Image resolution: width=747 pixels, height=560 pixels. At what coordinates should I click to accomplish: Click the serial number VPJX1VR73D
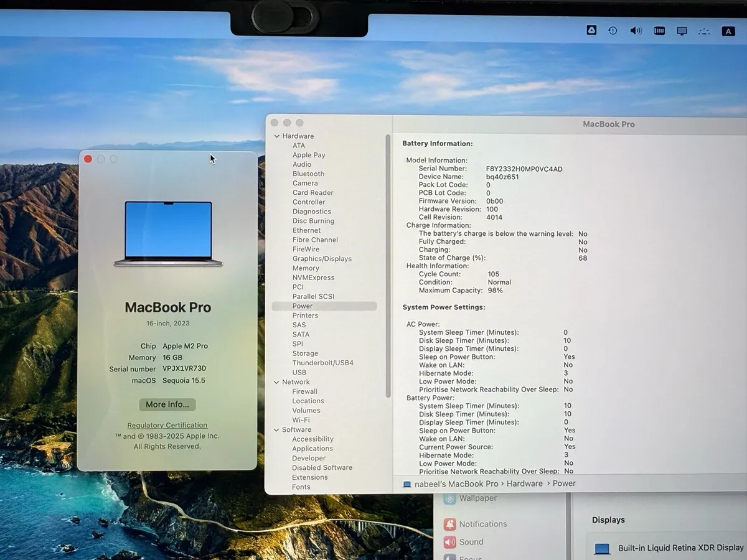184,368
